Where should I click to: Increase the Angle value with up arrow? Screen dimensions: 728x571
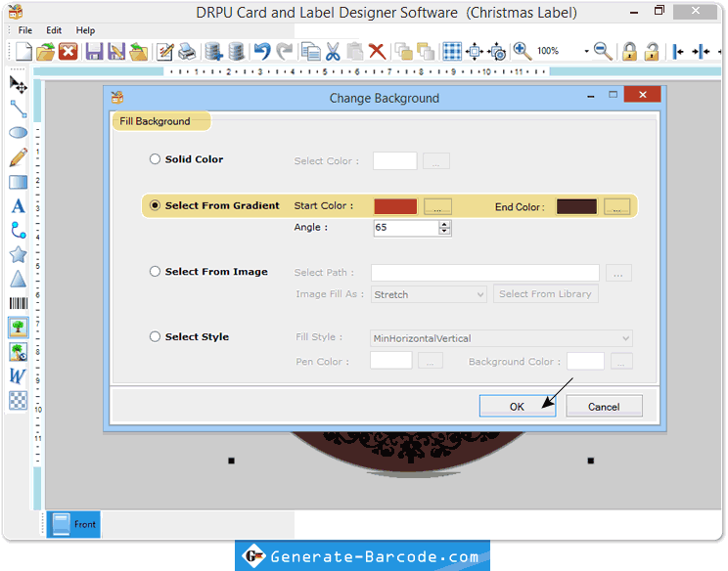pos(444,224)
